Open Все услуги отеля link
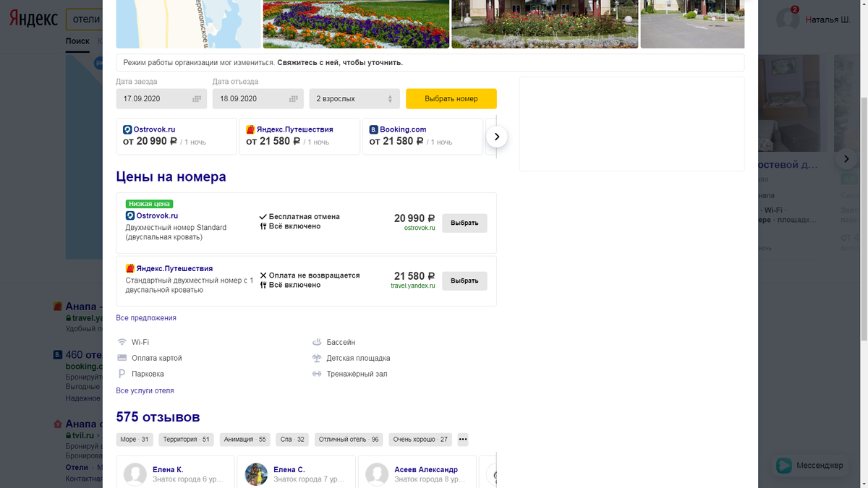The height and width of the screenshot is (488, 868). tap(145, 390)
